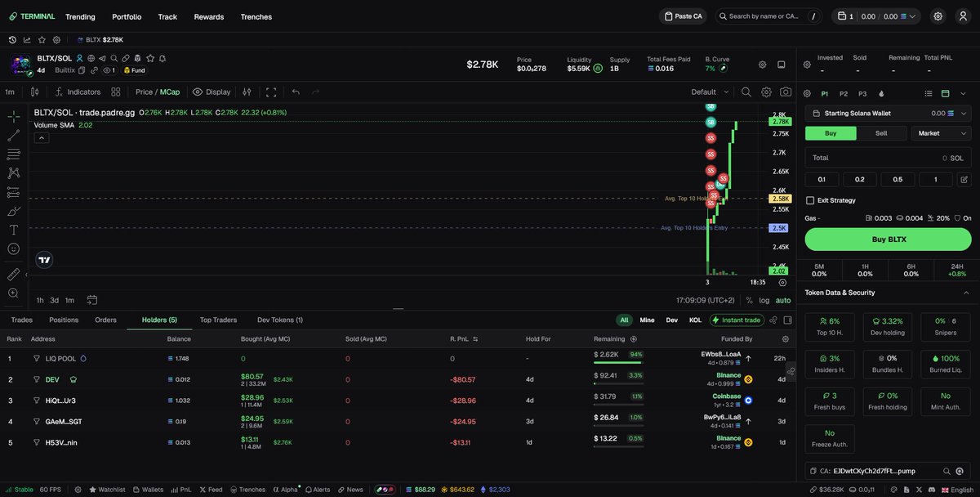Toggle Price / MCap chart mode

(x=158, y=92)
